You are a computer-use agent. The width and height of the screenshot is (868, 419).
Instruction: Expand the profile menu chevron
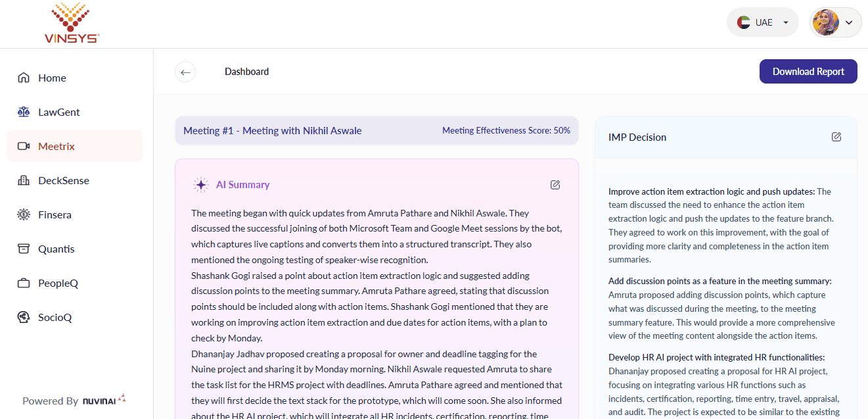[x=849, y=22]
